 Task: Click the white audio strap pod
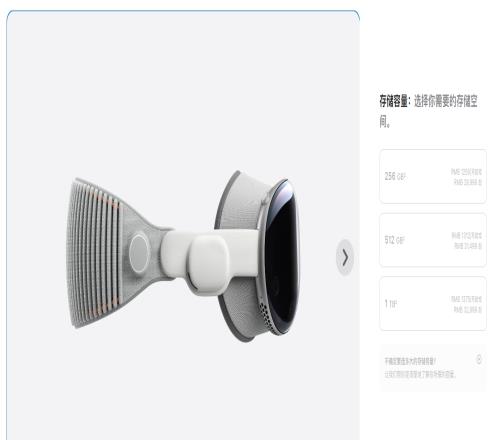tap(209, 265)
